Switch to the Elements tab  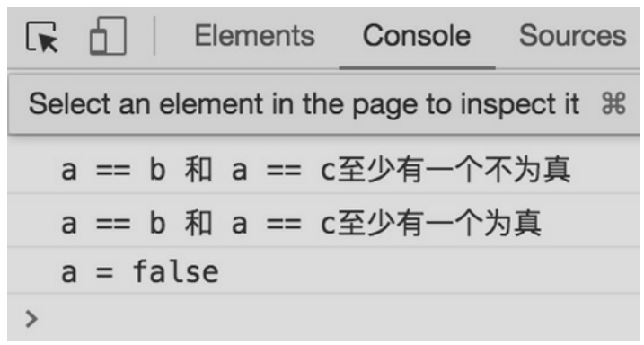(255, 36)
